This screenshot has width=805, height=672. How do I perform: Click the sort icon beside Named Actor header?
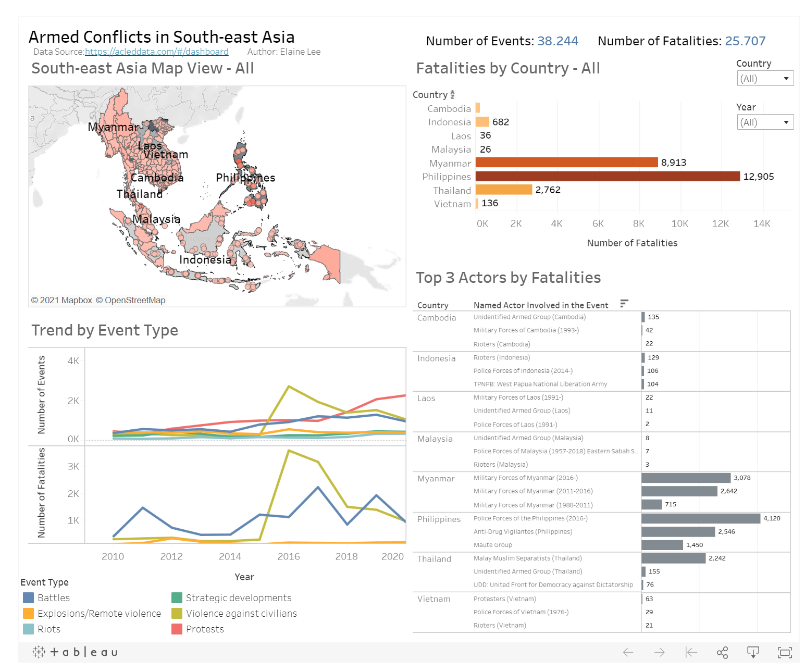pyautogui.click(x=624, y=304)
